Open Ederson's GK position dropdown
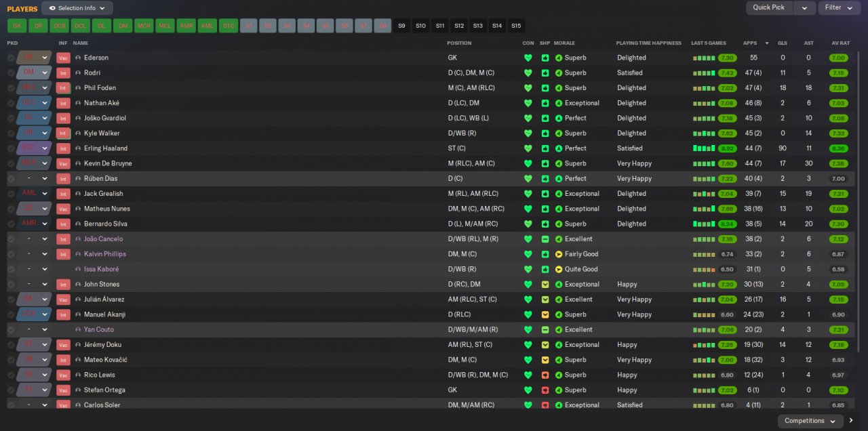The width and height of the screenshot is (868, 431). pyautogui.click(x=34, y=58)
